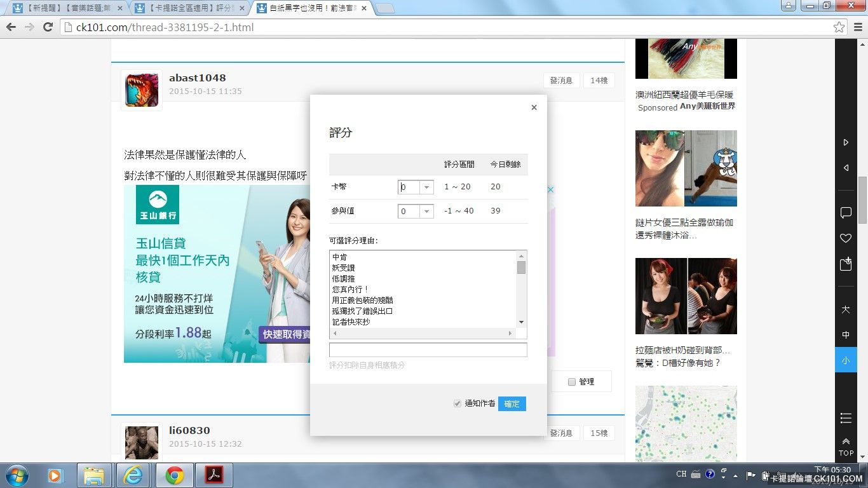The width and height of the screenshot is (868, 488).
Task: Open li60830 user profile name
Action: click(189, 431)
